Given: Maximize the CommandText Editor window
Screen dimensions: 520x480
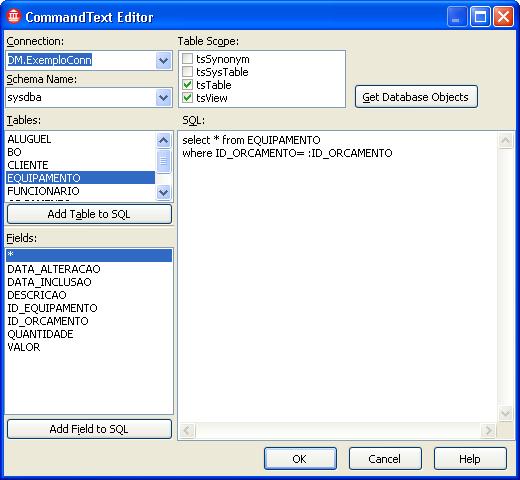Looking at the screenshot, I should [480, 17].
